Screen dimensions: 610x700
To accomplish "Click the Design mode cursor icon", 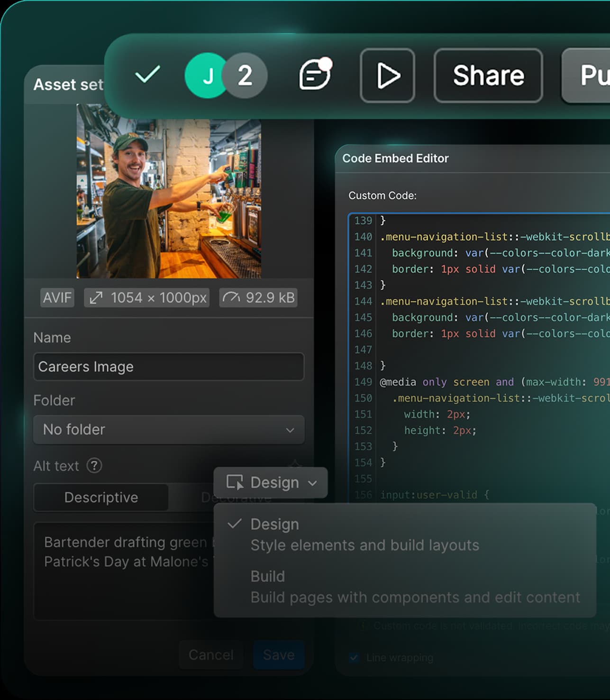I will [236, 482].
